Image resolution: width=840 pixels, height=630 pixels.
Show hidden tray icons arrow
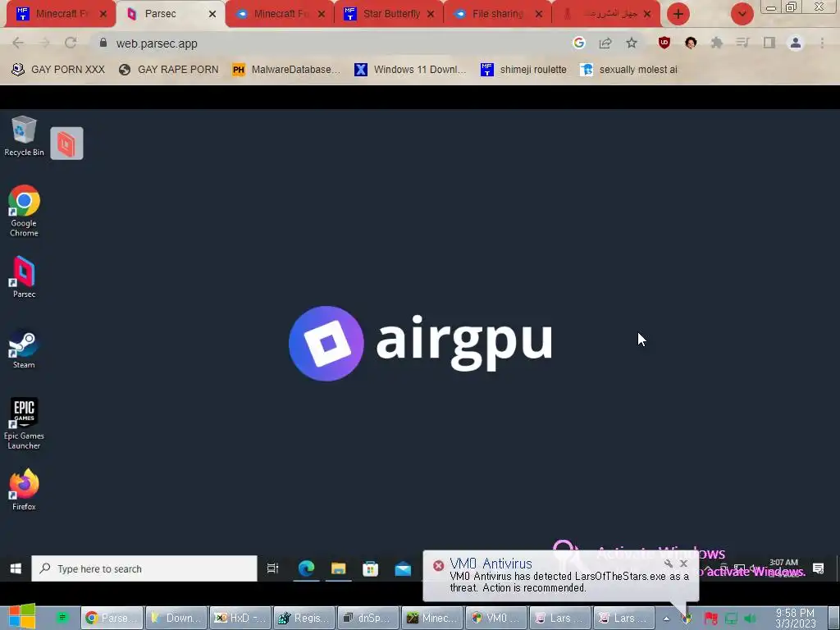666,619
